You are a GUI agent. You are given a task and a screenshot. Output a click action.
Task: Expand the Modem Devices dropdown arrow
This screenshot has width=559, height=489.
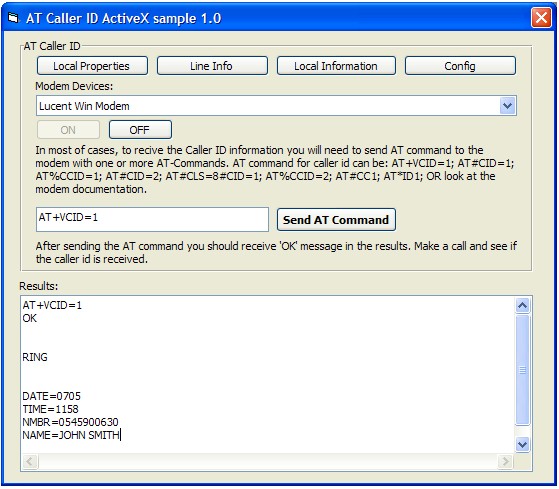coord(507,105)
